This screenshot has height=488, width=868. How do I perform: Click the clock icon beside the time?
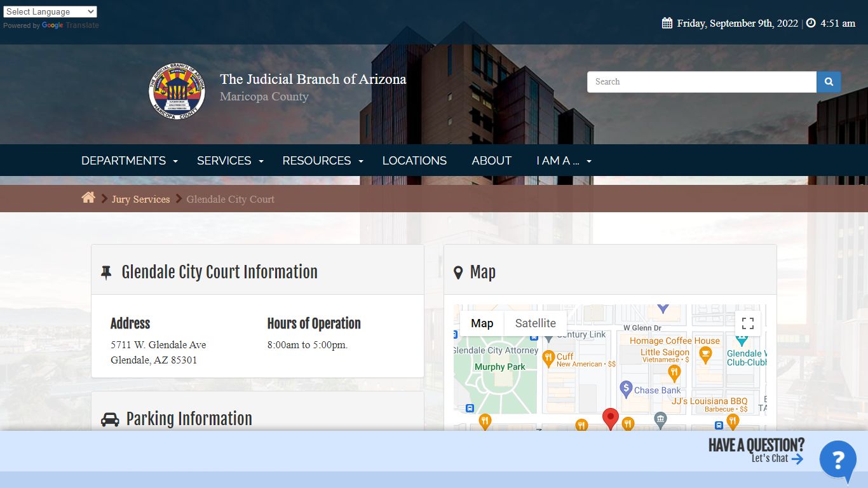point(811,23)
